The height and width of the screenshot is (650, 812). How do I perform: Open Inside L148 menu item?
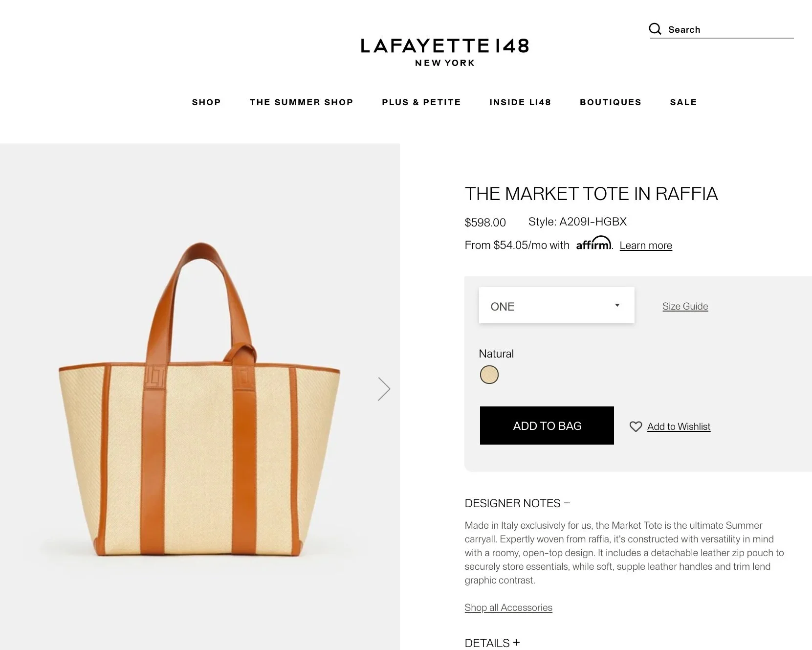click(x=520, y=102)
